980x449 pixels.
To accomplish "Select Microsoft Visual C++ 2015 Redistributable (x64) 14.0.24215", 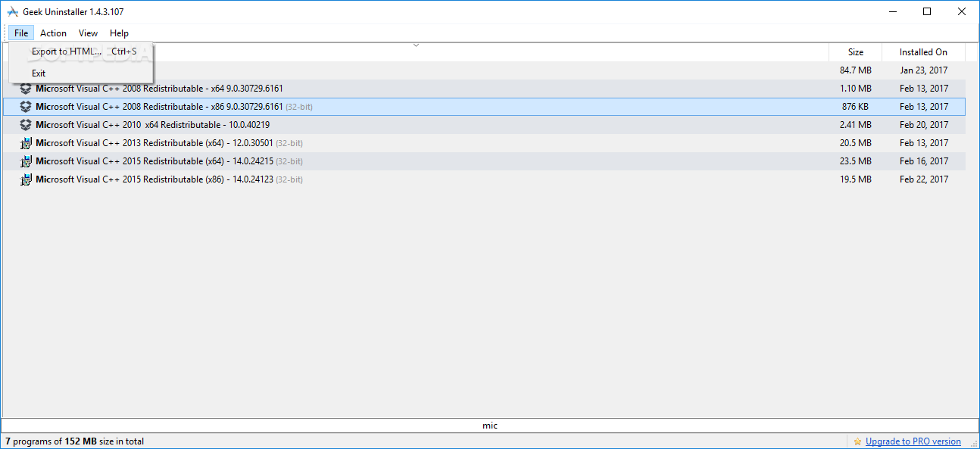I will (484, 161).
